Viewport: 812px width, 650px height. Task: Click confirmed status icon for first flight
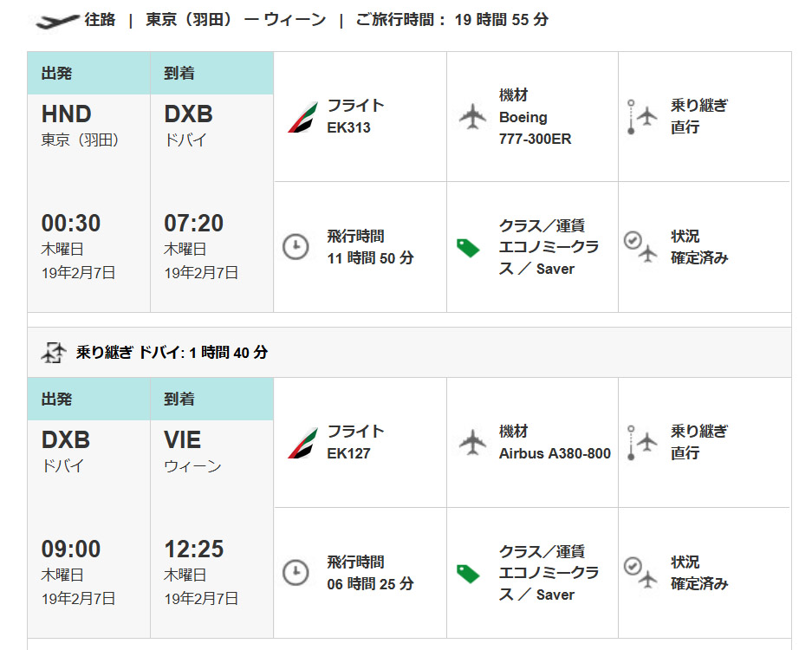click(640, 246)
